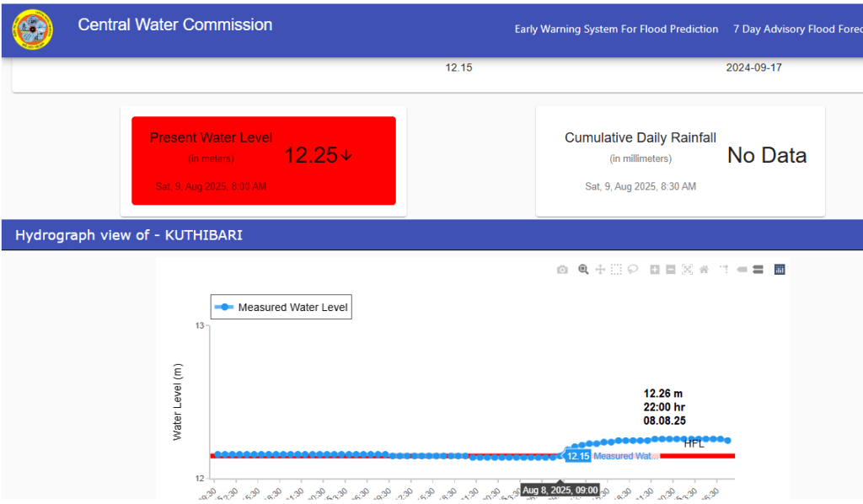Autoscale the hydrograph axes
This screenshot has width=863, height=504.
[687, 270]
